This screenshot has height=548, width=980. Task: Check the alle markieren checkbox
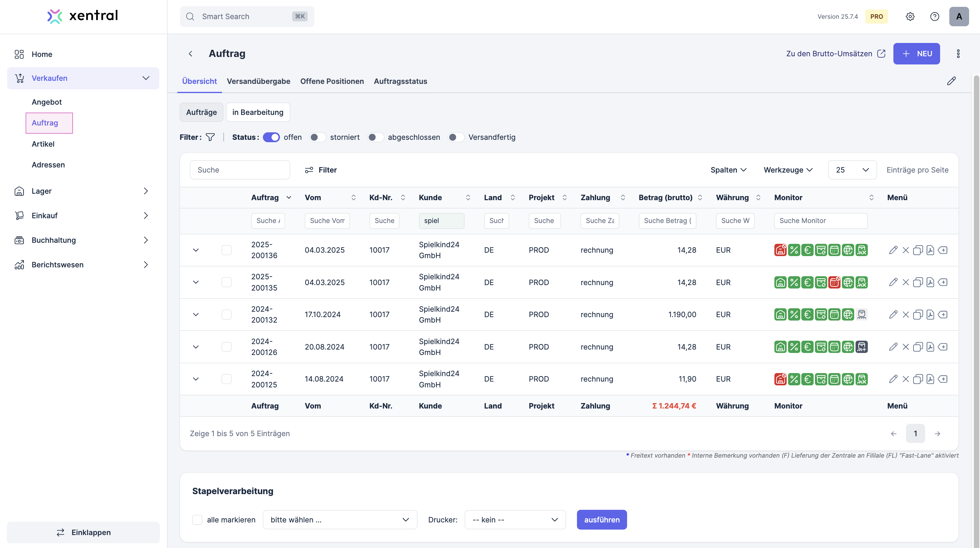pyautogui.click(x=197, y=519)
